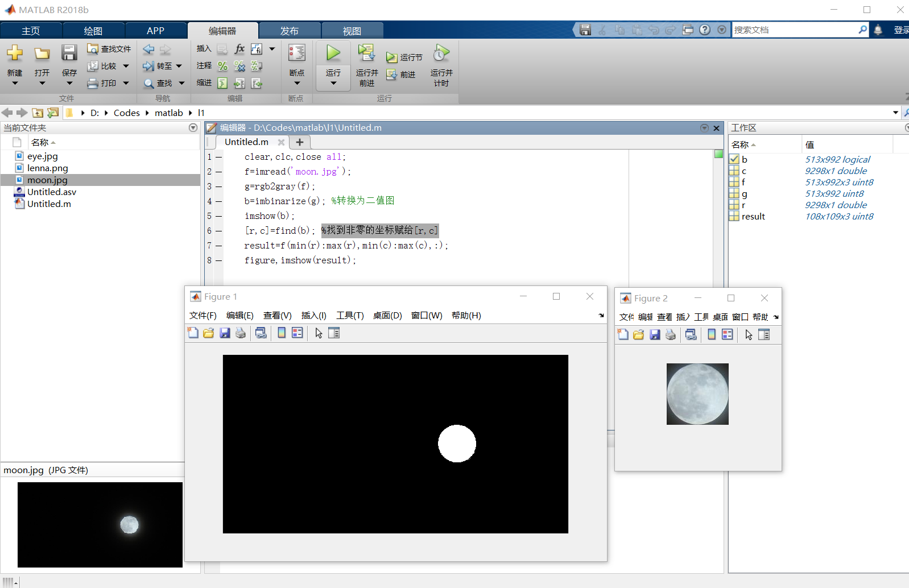Expand Print (打印) dropdown arrow
This screenshot has width=909, height=588.
(x=126, y=83)
